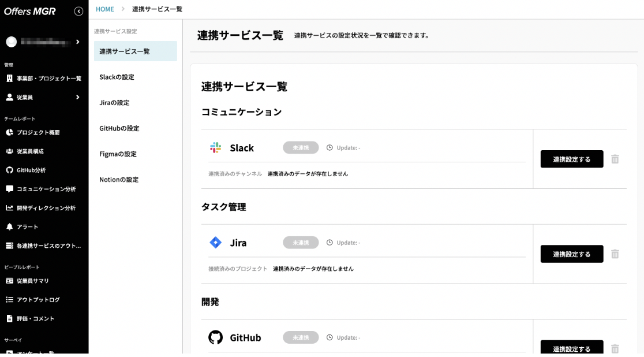Click the タスク管理 section heading
Viewport: 644px width, 357px height.
coord(224,207)
